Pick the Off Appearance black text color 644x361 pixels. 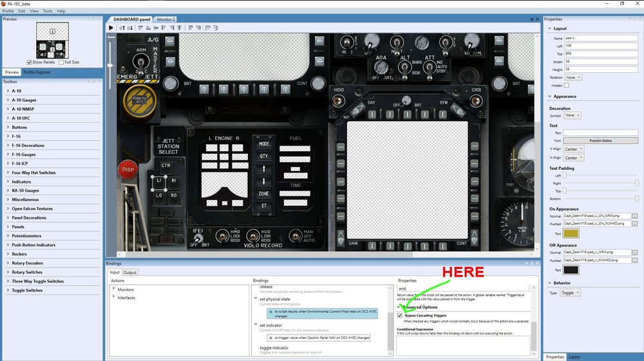[571, 270]
